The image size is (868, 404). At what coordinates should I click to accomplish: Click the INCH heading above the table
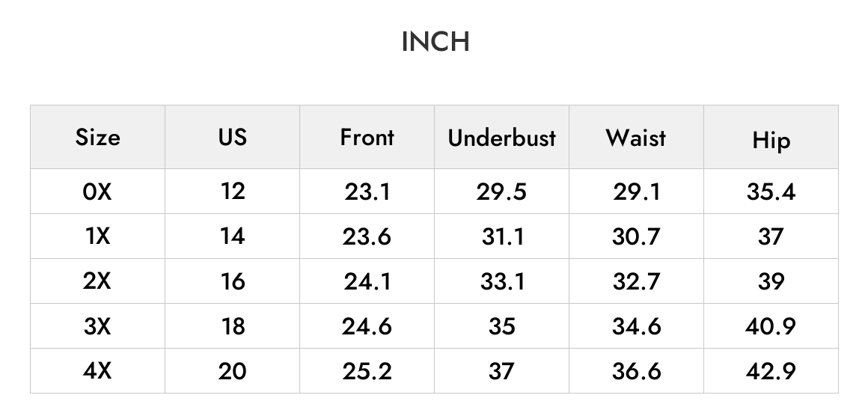(x=435, y=42)
